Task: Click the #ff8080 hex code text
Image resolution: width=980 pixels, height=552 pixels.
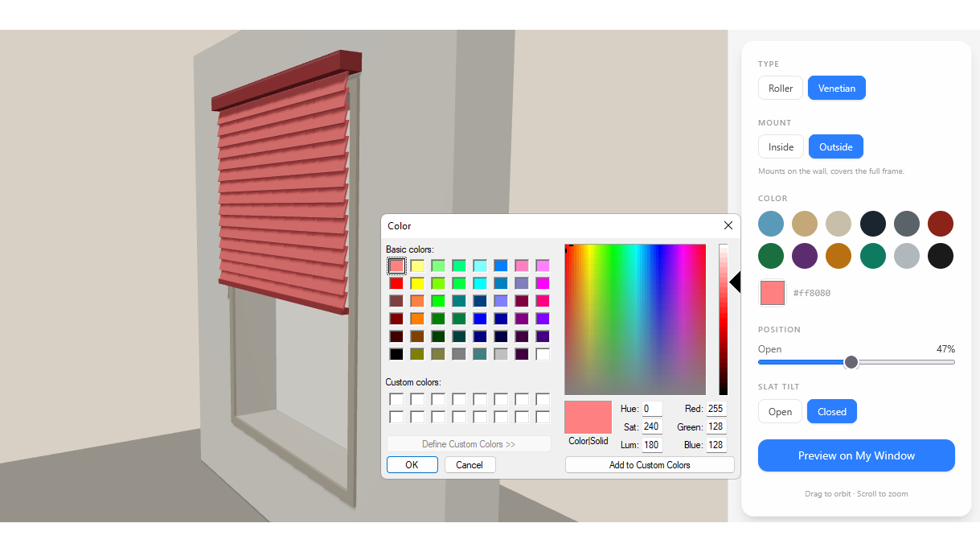Action: (812, 293)
